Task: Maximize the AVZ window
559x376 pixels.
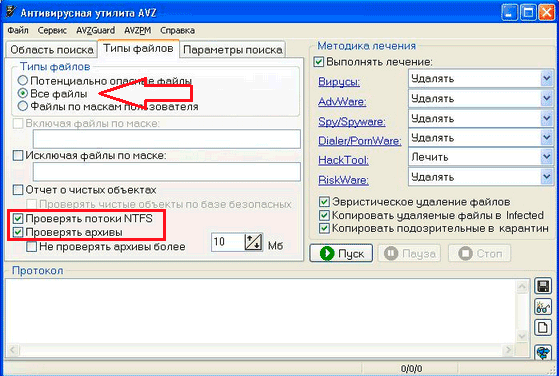Action: [528, 13]
